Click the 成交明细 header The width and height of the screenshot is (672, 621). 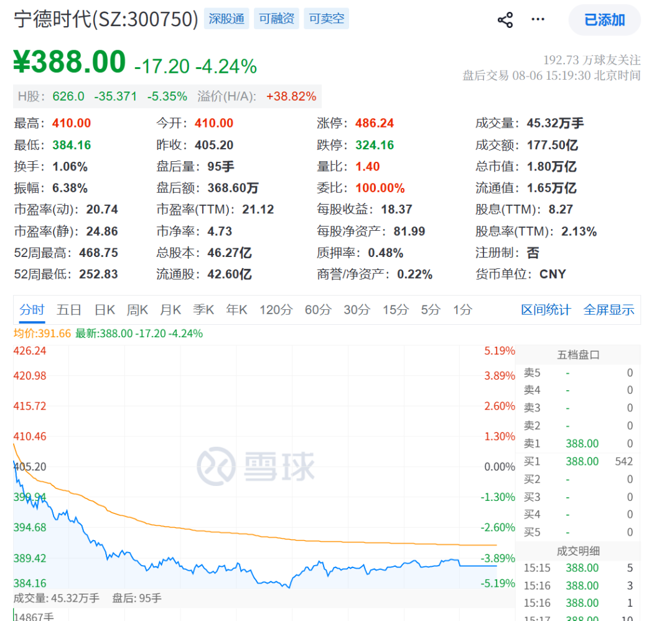[577, 551]
